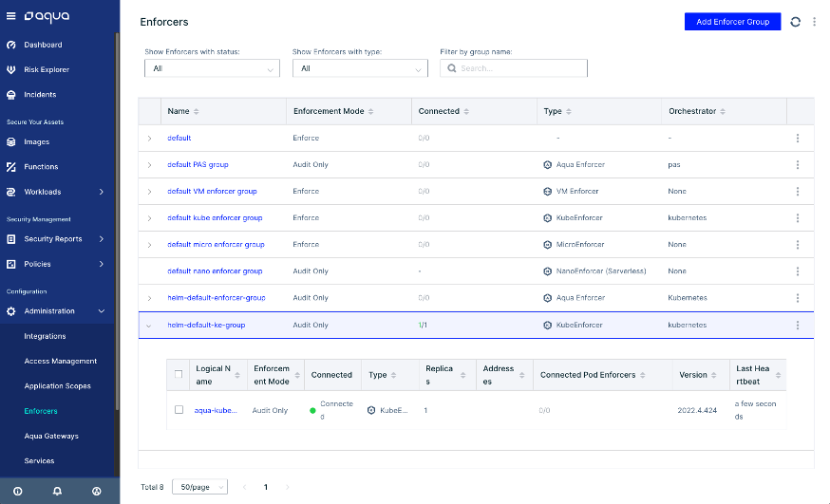Open actions menu for default kube enforcer group
The height and width of the screenshot is (504, 830).
click(x=797, y=218)
